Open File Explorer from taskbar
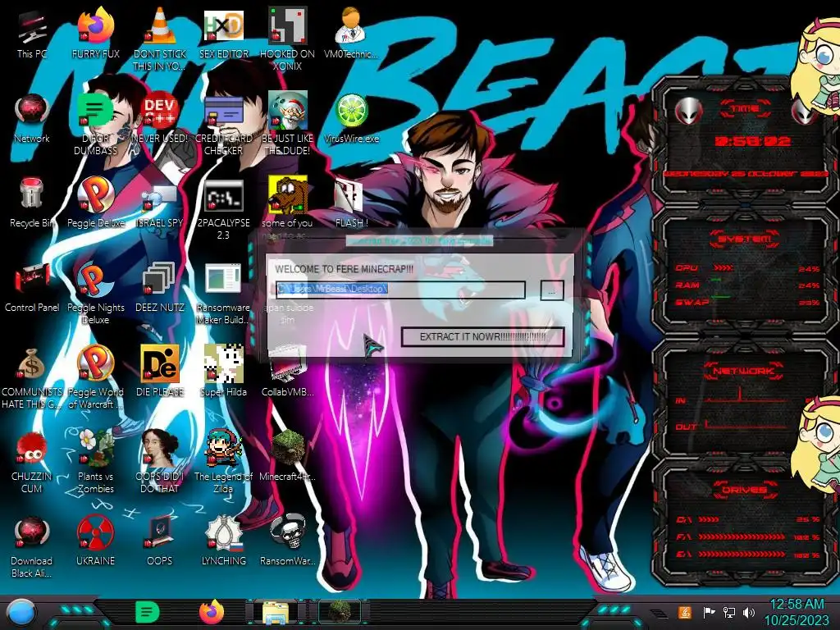Image resolution: width=840 pixels, height=630 pixels. [x=276, y=613]
